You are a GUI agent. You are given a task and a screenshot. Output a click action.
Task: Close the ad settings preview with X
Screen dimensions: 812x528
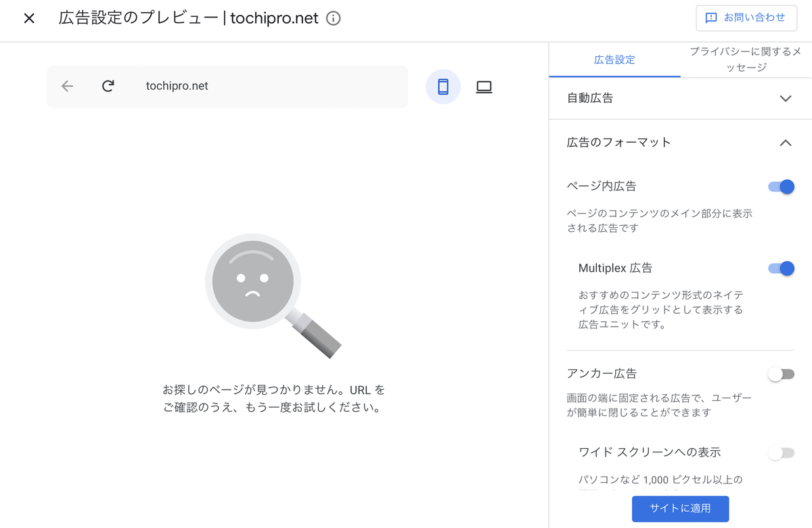(x=29, y=18)
